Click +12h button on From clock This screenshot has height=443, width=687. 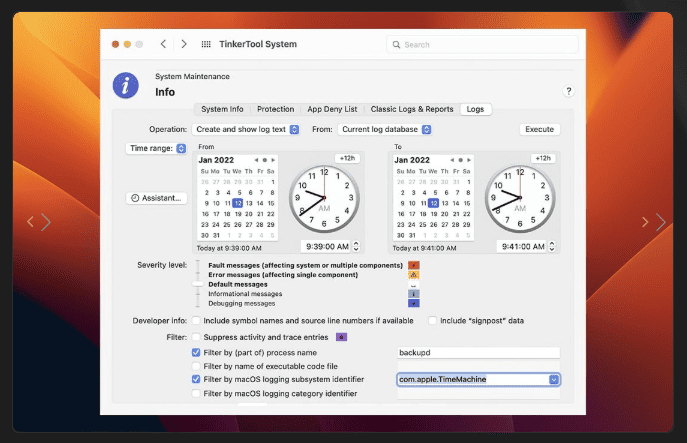[x=347, y=158]
